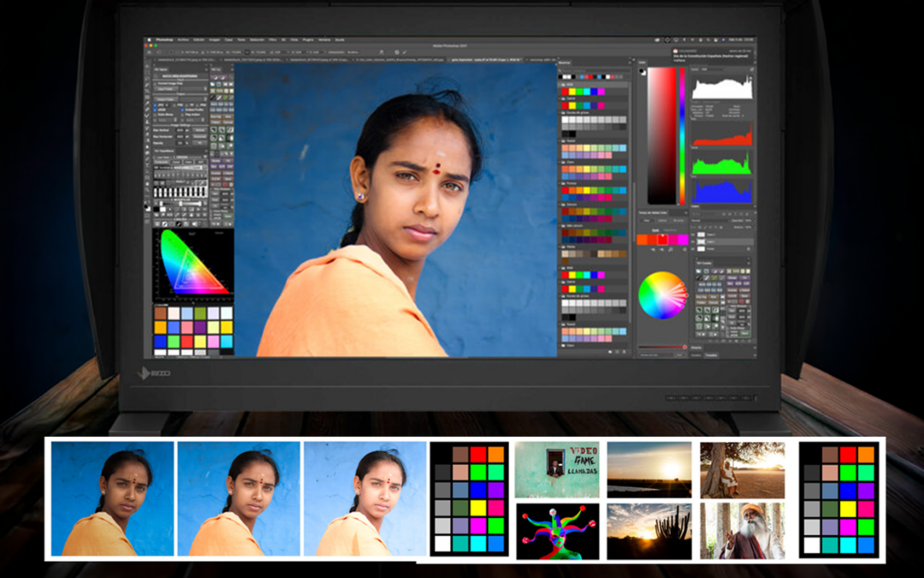Collapse the Oscuro swatch group
924x578 pixels.
point(560,205)
